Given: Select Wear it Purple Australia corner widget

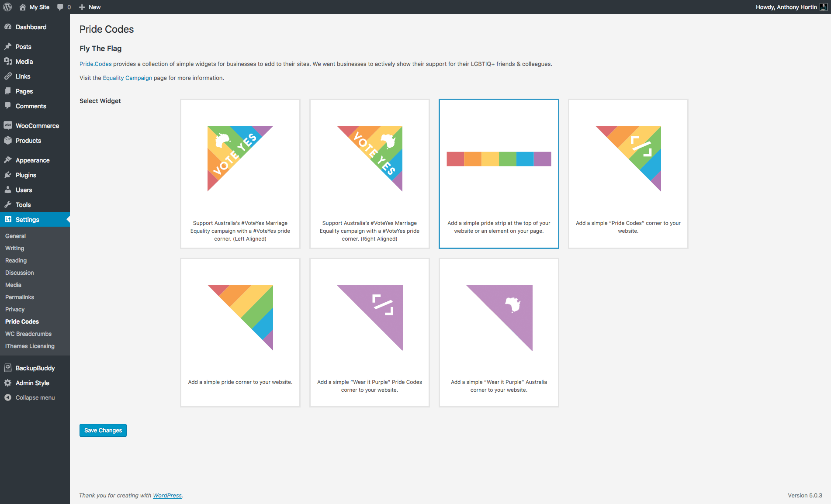Looking at the screenshot, I should (x=499, y=333).
